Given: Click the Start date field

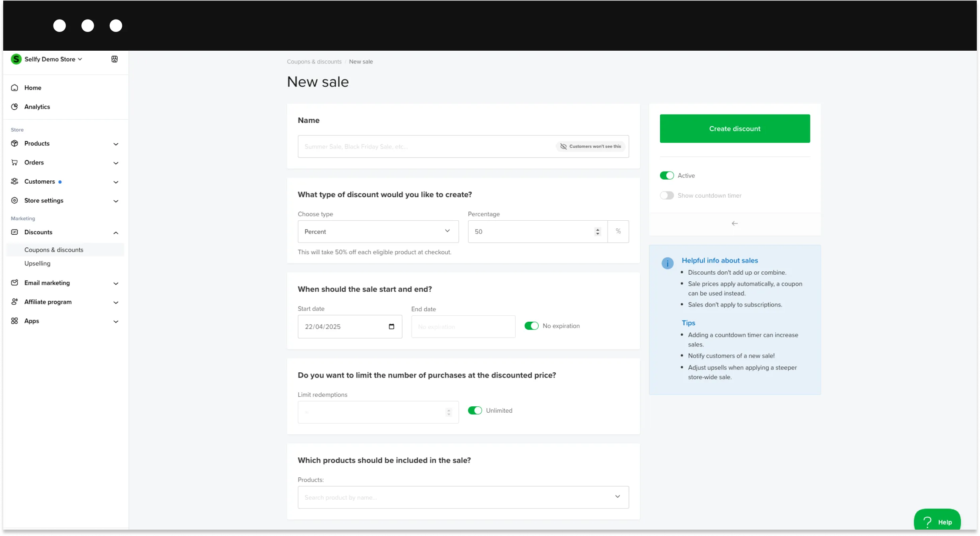Looking at the screenshot, I should pyautogui.click(x=350, y=326).
